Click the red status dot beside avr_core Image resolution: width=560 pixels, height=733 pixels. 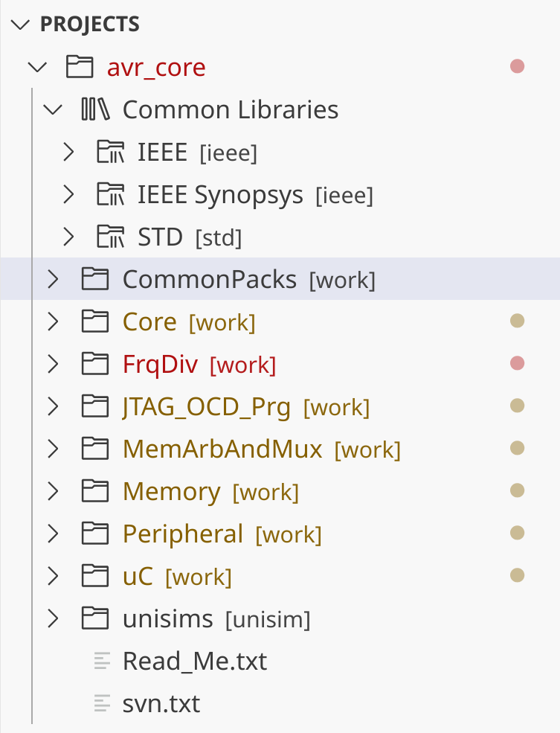coord(518,66)
